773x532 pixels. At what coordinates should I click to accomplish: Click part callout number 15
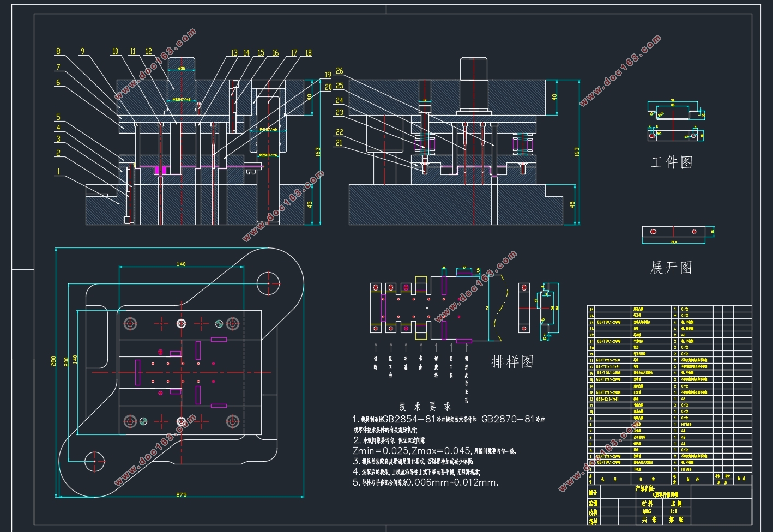(x=261, y=53)
